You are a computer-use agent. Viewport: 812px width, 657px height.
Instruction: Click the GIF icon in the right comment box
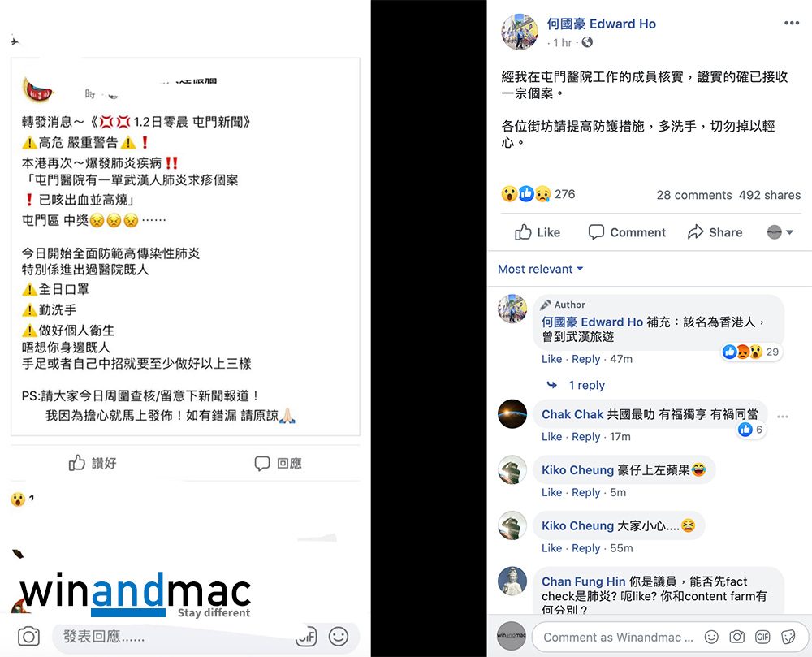point(762,638)
